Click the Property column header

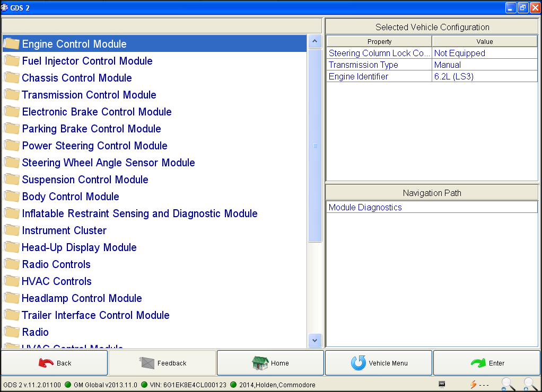379,41
